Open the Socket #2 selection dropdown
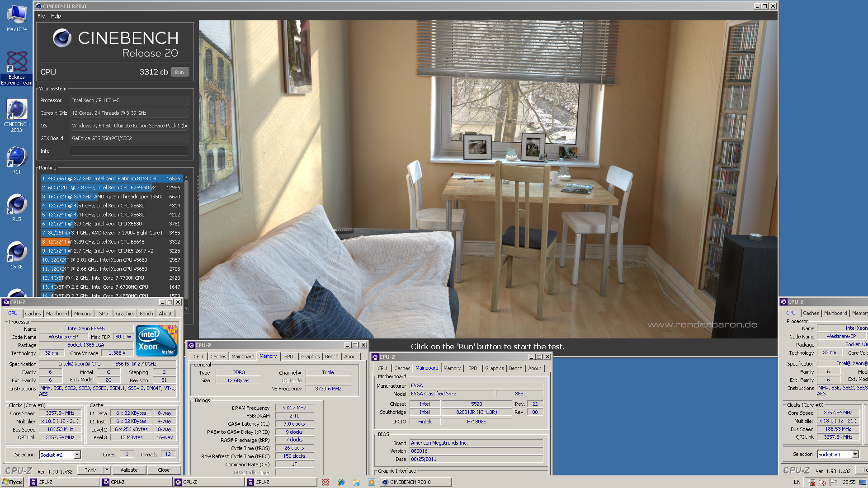The width and height of the screenshot is (868, 488). (x=77, y=455)
